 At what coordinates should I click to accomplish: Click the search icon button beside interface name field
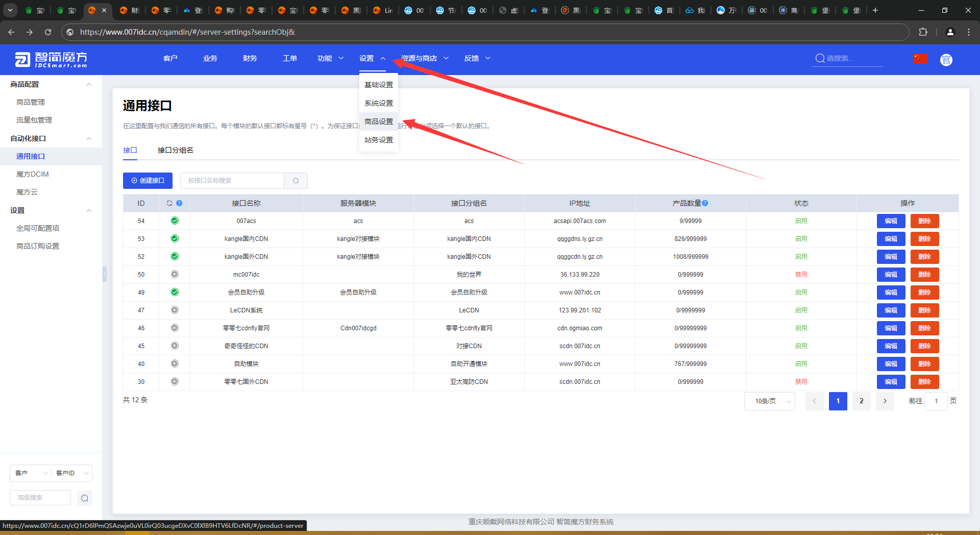[296, 181]
